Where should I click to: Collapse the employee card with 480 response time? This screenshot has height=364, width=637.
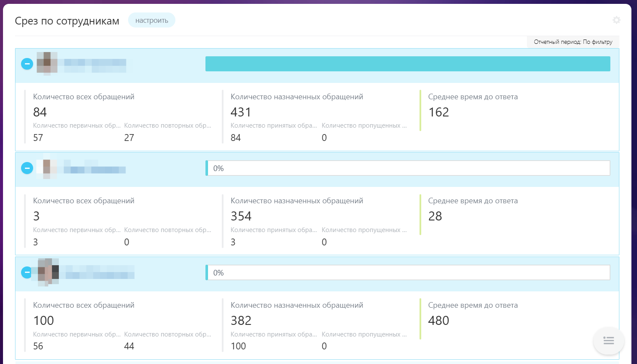click(x=27, y=272)
